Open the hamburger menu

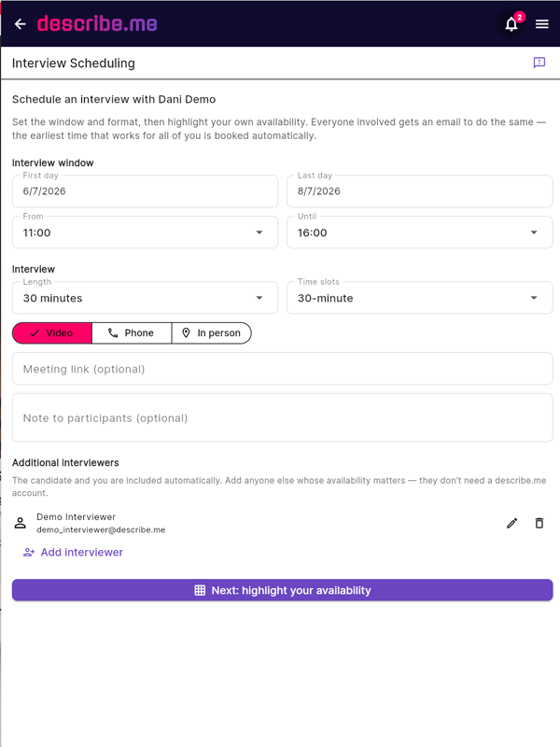[x=542, y=24]
